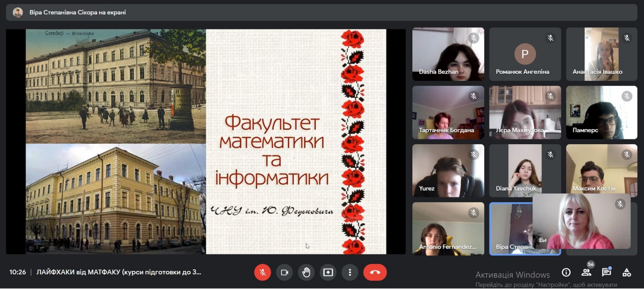Screen dimensions: 644x289
Task: Leave the call with the red hang-up button
Action: coord(375,272)
